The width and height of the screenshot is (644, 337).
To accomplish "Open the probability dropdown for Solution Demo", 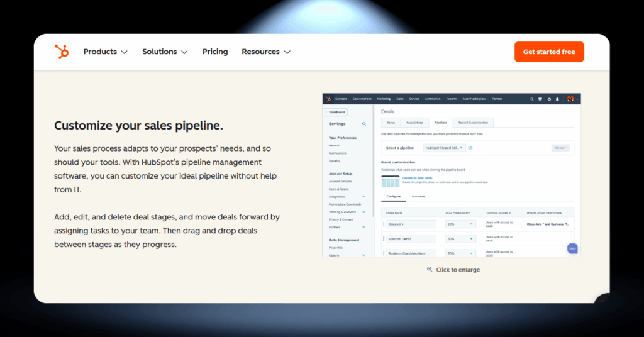I will (x=460, y=239).
